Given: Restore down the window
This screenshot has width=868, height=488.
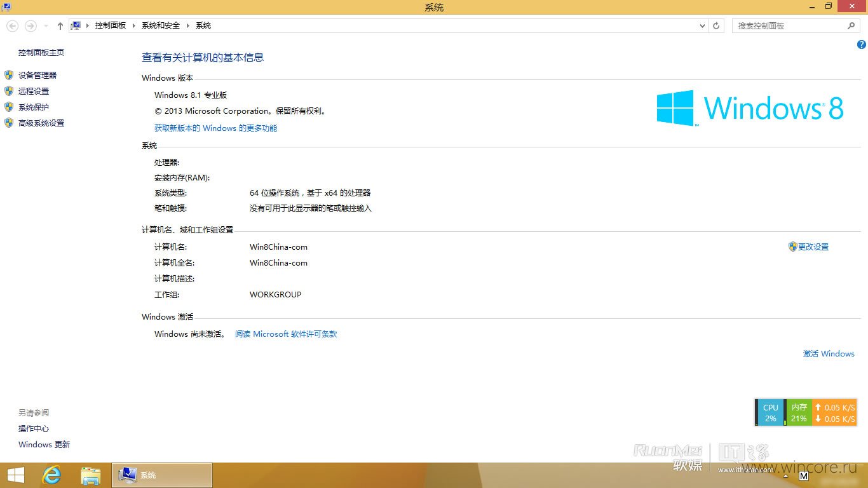Looking at the screenshot, I should coord(829,6).
